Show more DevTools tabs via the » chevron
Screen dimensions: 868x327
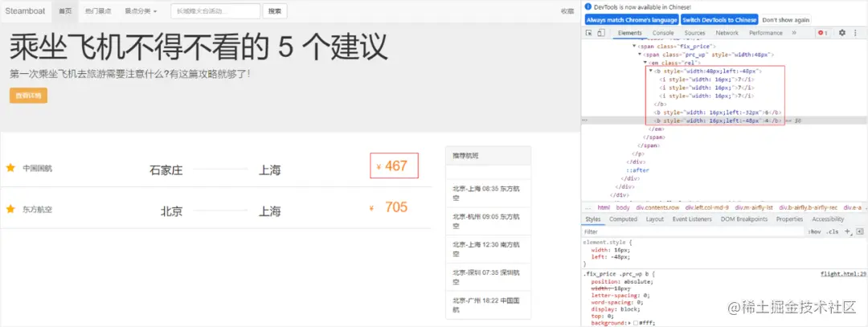point(794,33)
